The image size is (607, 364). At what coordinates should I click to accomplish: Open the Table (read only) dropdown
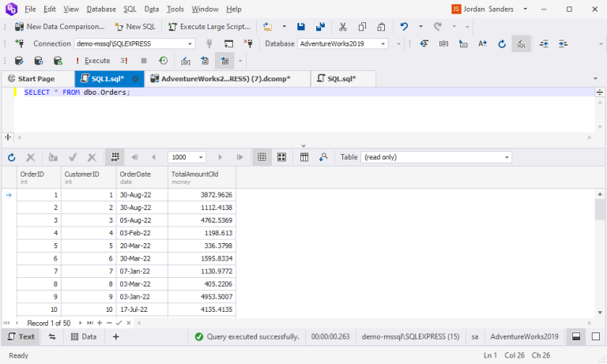[x=506, y=157]
